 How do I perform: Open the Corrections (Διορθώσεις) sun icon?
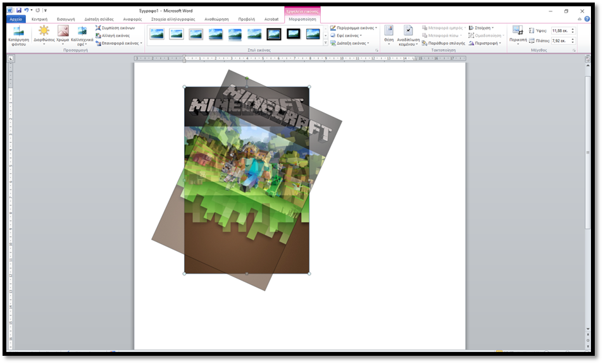click(x=44, y=36)
